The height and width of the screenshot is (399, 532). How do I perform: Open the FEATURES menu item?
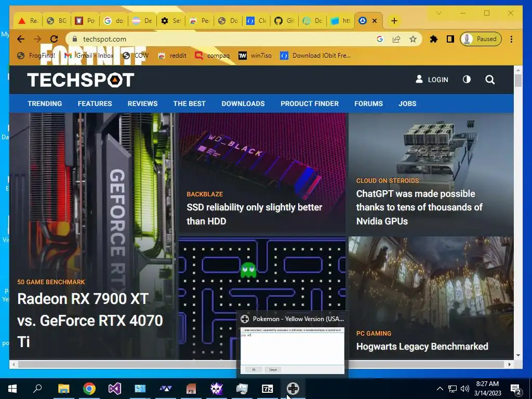pyautogui.click(x=95, y=103)
